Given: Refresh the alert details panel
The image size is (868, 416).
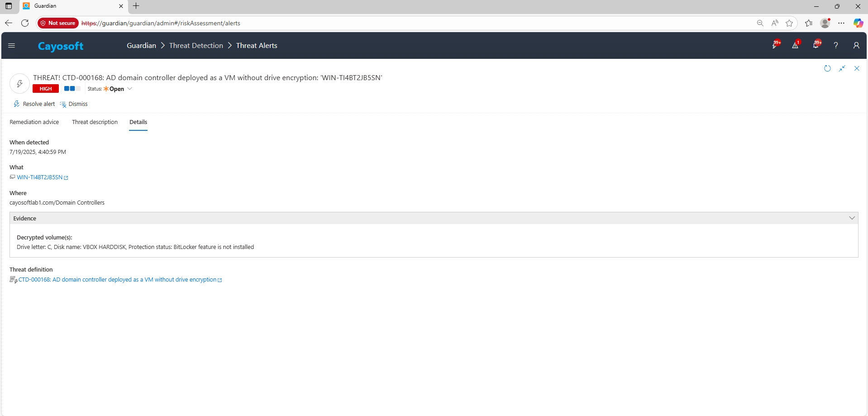Looking at the screenshot, I should tap(827, 68).
